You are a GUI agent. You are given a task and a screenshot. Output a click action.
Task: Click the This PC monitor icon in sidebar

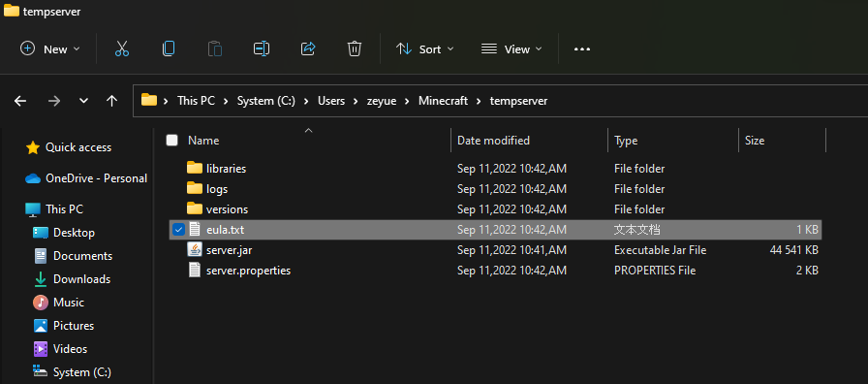pyautogui.click(x=33, y=209)
